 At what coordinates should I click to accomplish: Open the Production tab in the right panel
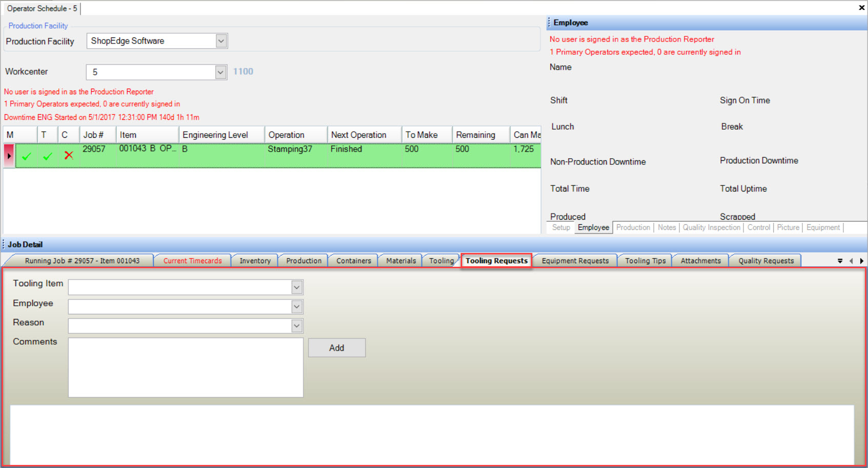tap(633, 227)
